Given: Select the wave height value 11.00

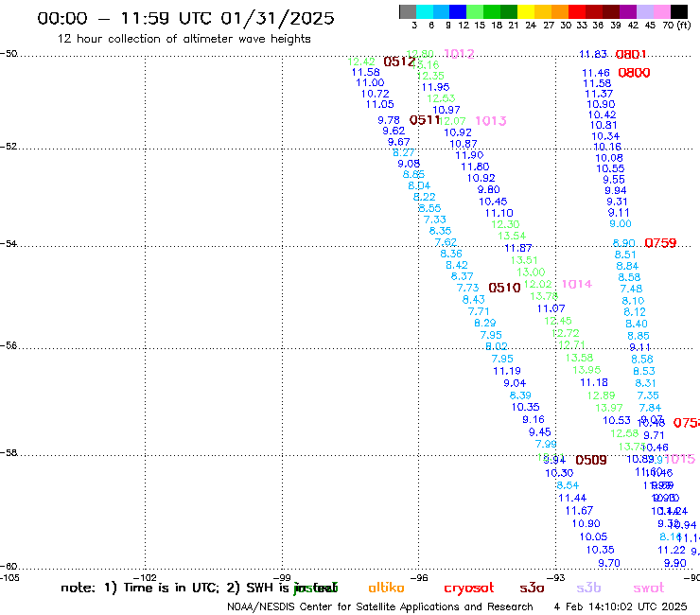Looking at the screenshot, I should [370, 82].
